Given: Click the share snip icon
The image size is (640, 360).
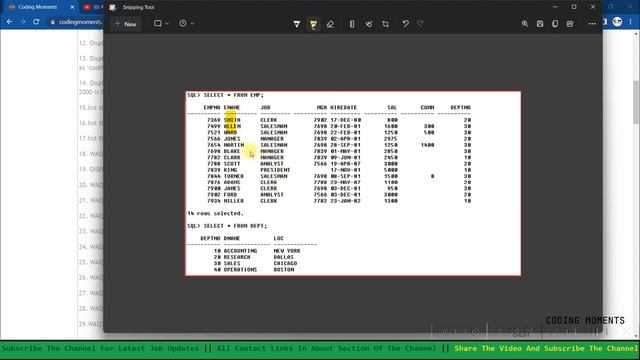Looking at the screenshot, I should [570, 24].
